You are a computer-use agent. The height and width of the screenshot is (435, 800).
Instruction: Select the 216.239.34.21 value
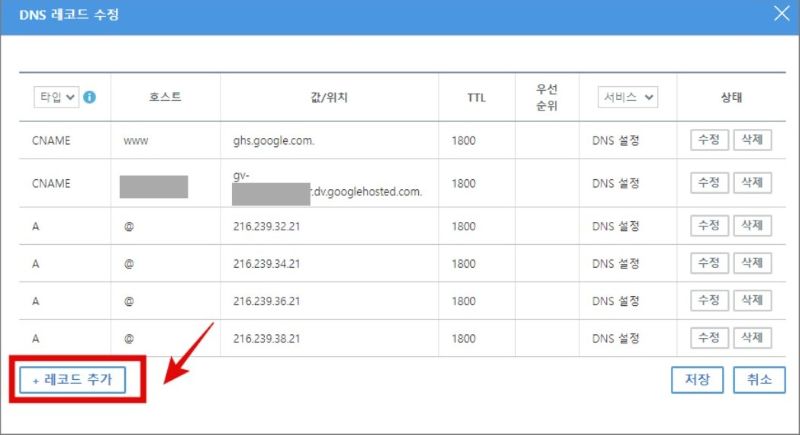coord(266,264)
